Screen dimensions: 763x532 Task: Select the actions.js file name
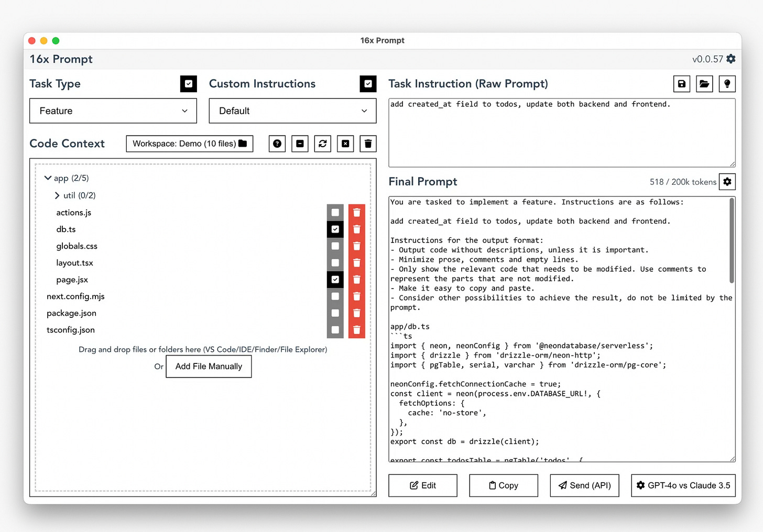(74, 213)
